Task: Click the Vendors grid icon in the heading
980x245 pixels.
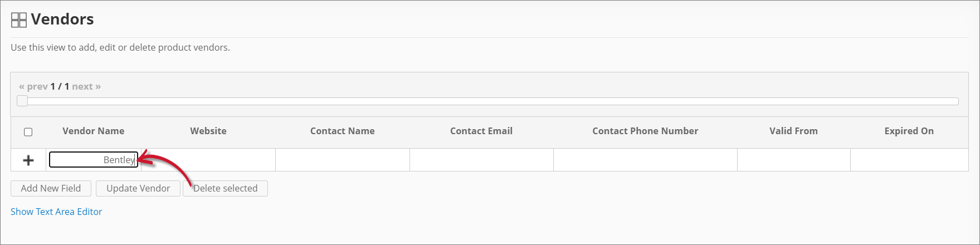Action: click(19, 20)
